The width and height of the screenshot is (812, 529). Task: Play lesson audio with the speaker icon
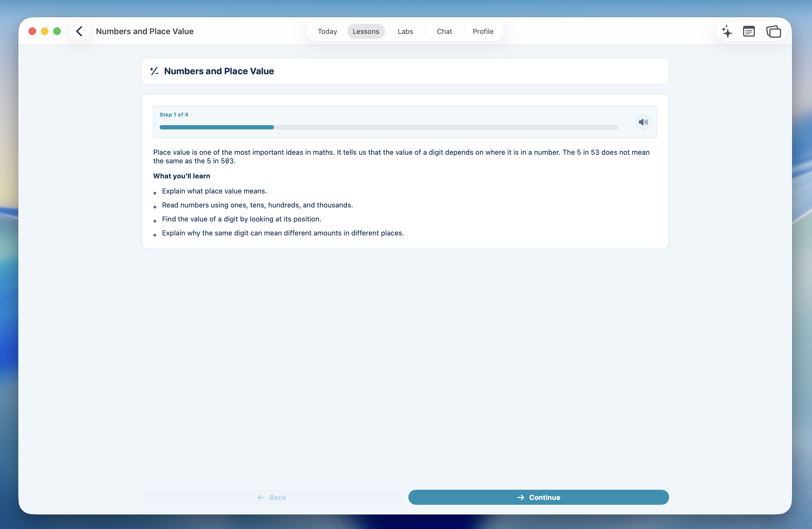[643, 122]
